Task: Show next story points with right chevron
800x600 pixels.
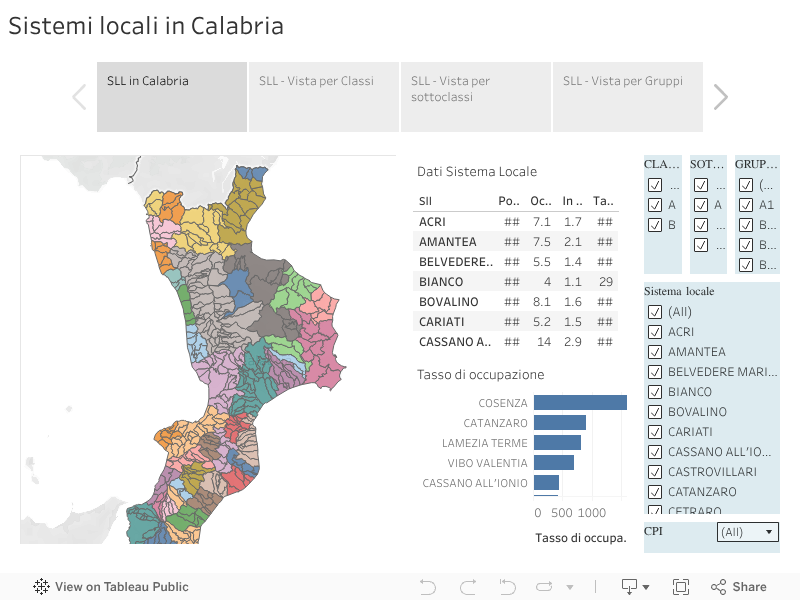Action: 720,97
